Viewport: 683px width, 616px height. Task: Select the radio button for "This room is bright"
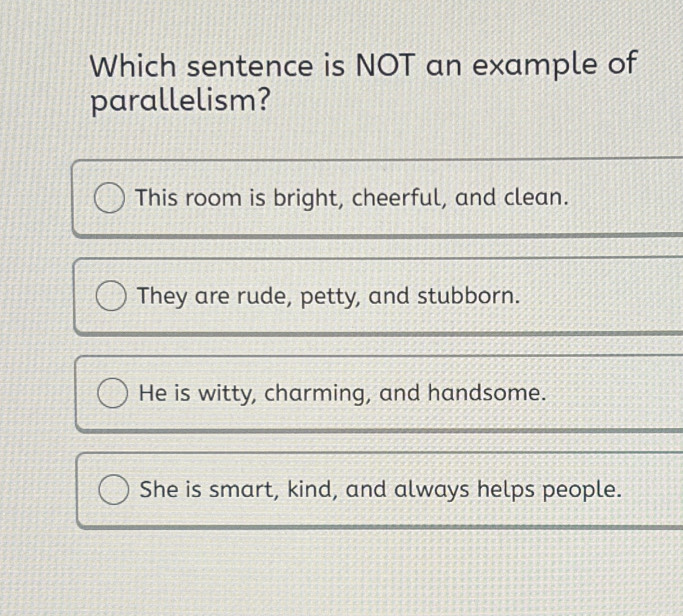pos(110,198)
